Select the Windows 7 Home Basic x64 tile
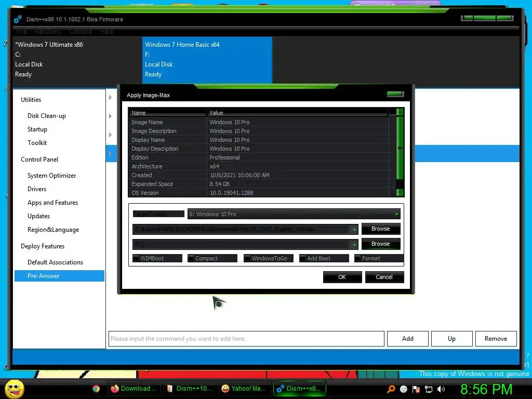Image resolution: width=532 pixels, height=399 pixels. tap(207, 60)
